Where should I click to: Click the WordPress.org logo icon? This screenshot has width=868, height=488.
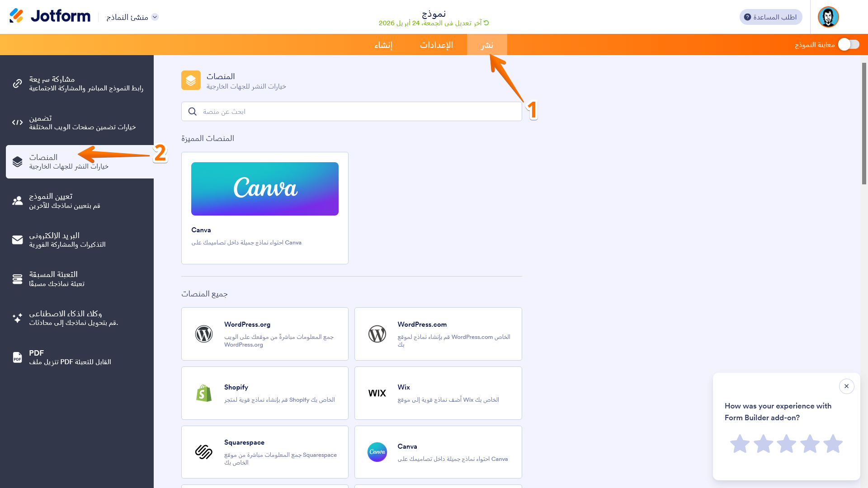click(x=204, y=334)
